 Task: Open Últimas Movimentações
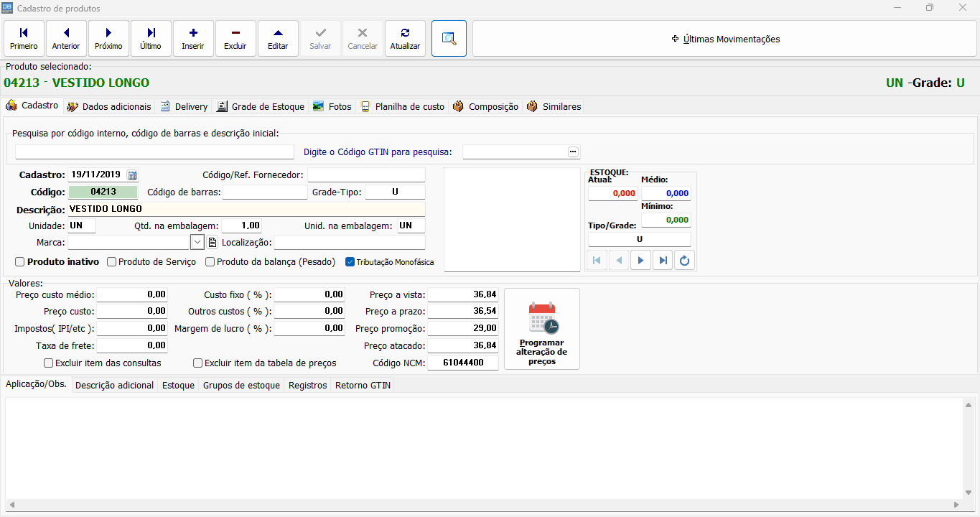point(724,39)
